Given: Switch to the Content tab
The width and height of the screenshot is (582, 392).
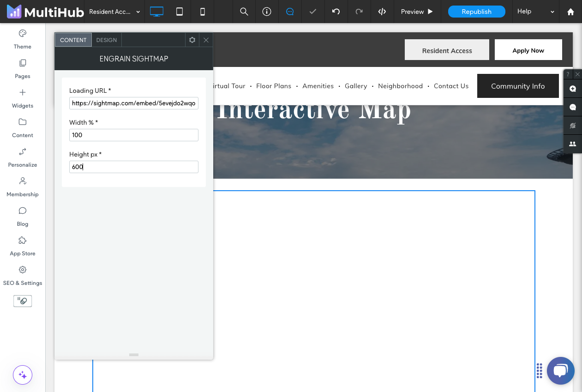Looking at the screenshot, I should point(73,40).
